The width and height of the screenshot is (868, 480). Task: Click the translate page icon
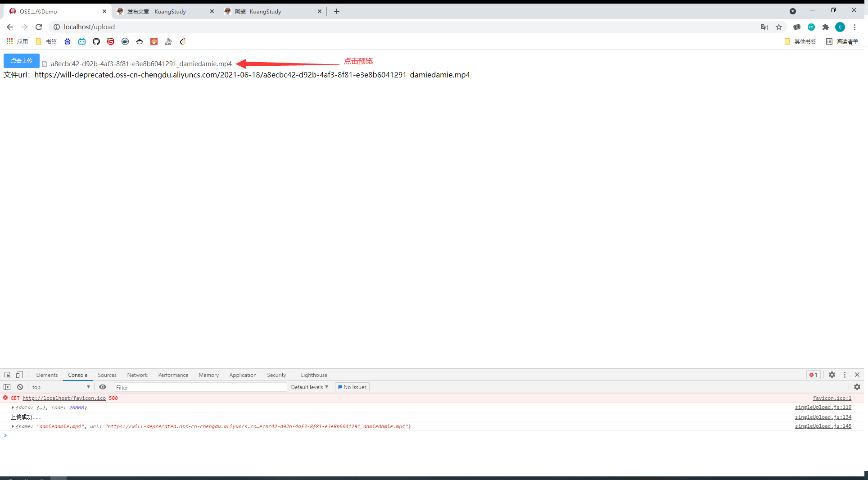pos(764,27)
